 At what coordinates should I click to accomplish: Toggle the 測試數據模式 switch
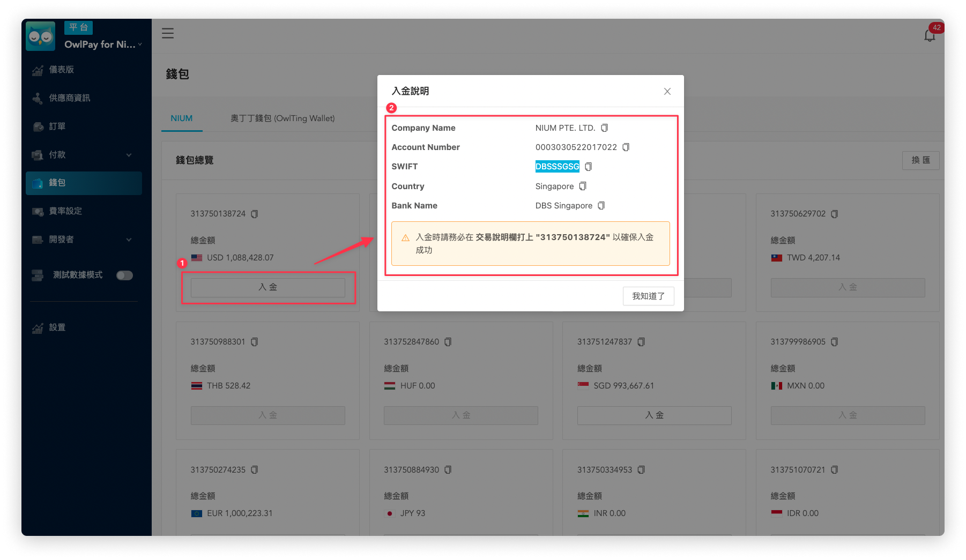coord(125,275)
